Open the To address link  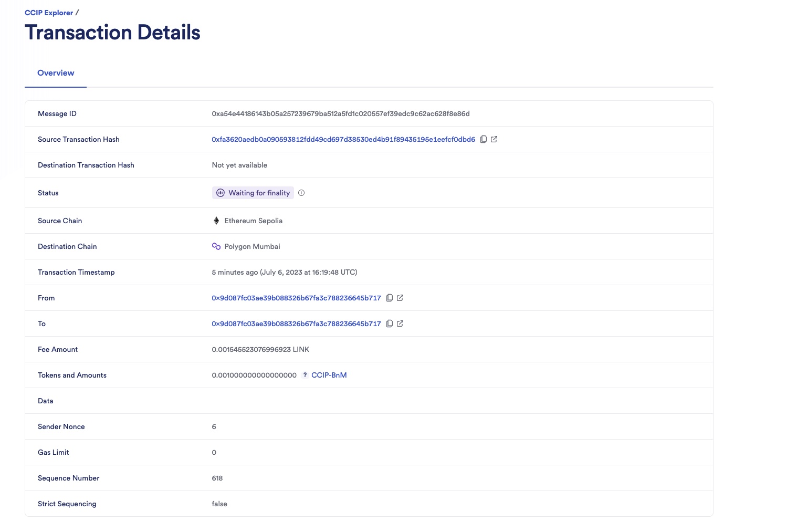[x=296, y=324]
